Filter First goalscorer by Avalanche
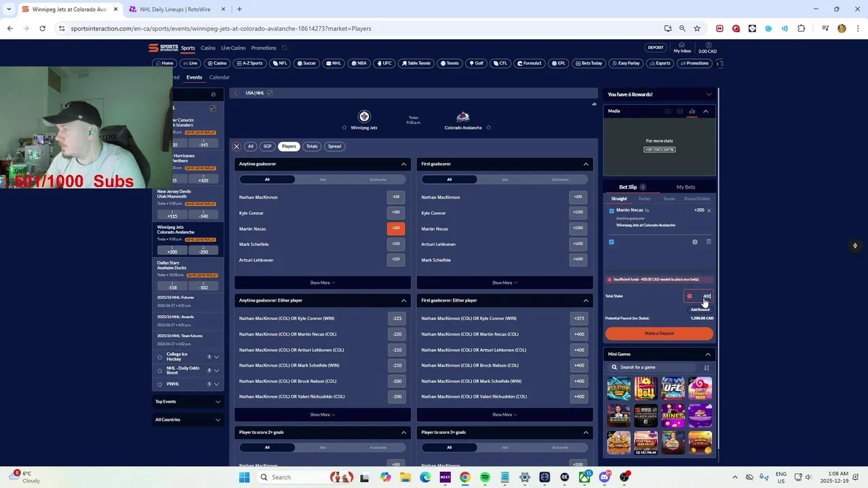Image resolution: width=868 pixels, height=488 pixels. pyautogui.click(x=560, y=180)
